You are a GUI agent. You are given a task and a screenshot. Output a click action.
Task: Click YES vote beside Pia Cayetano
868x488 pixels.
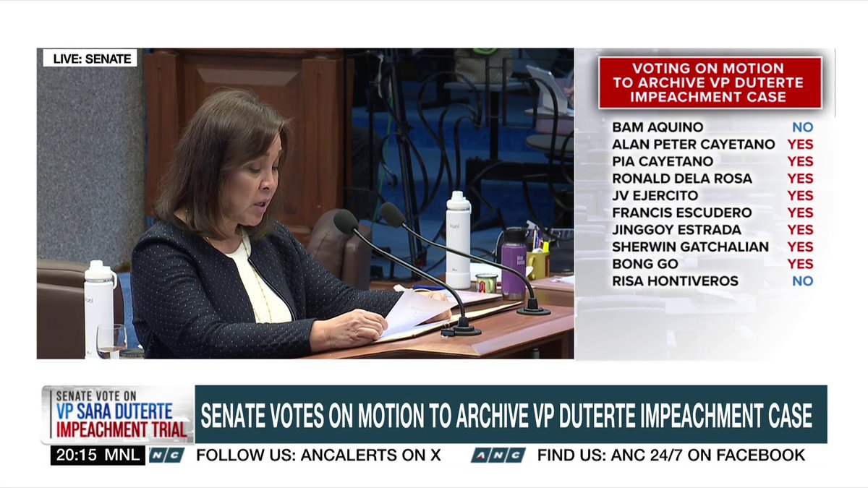801,161
